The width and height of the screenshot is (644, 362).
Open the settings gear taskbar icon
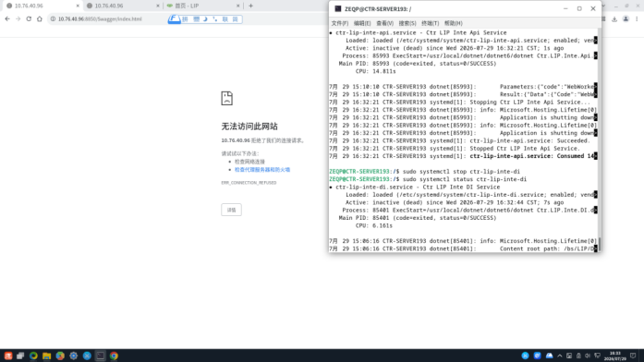tap(74, 356)
